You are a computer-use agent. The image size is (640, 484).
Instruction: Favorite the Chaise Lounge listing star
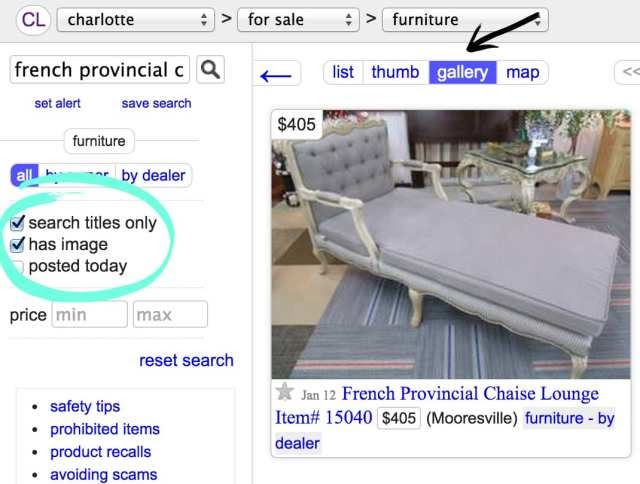pos(284,392)
